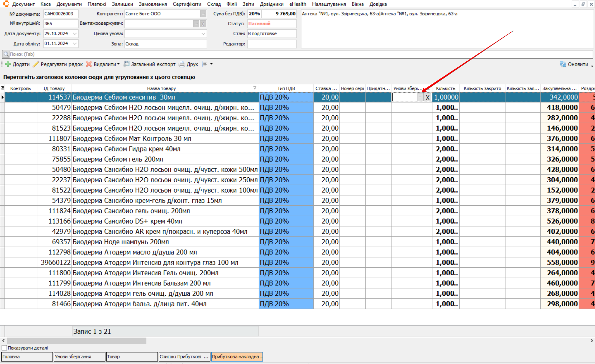Toggle the Показувати деталі checkbox
The height and width of the screenshot is (364, 595).
[4, 348]
